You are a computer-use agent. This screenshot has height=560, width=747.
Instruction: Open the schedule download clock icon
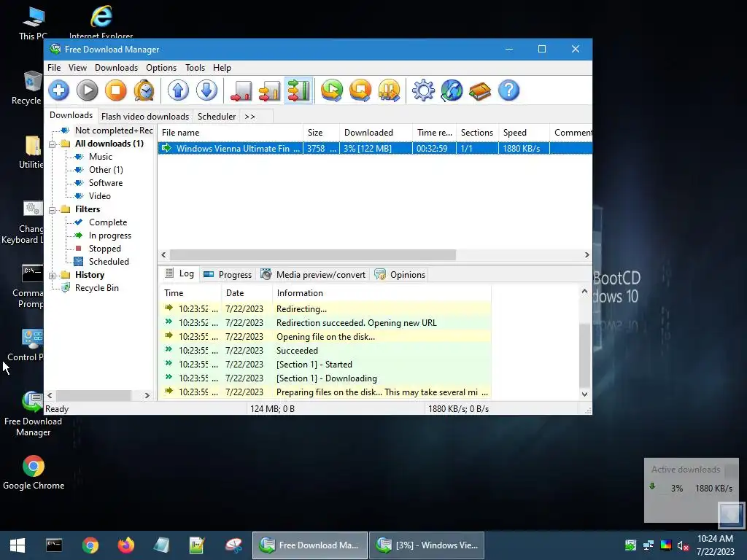click(x=144, y=90)
